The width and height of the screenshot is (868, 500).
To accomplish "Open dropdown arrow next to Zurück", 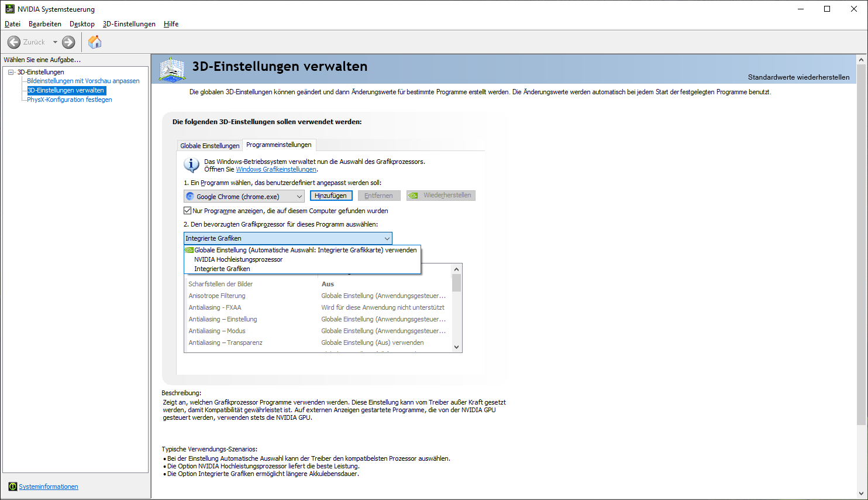I will tap(55, 42).
